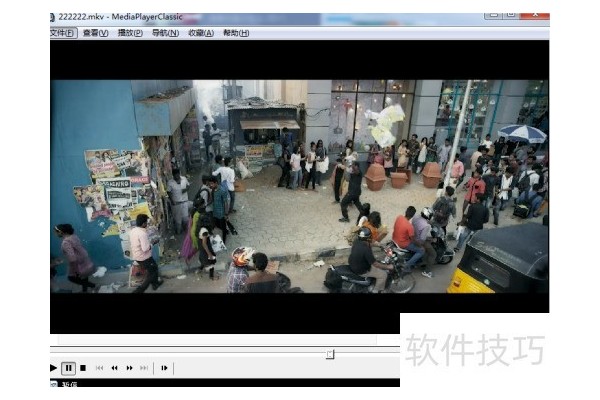Click the seek bar thumb
Screen dimensions: 600x400
pyautogui.click(x=330, y=354)
